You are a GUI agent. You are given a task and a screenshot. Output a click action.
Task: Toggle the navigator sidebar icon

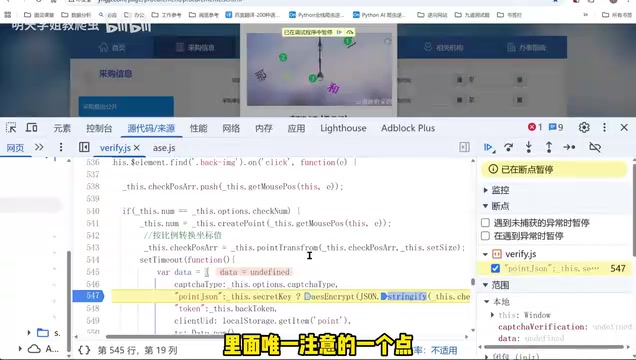tap(84, 147)
